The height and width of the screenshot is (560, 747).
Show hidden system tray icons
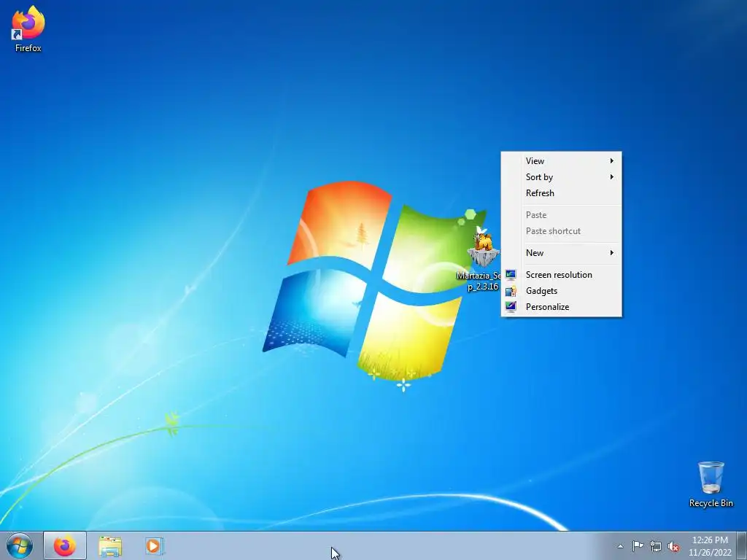coord(620,546)
